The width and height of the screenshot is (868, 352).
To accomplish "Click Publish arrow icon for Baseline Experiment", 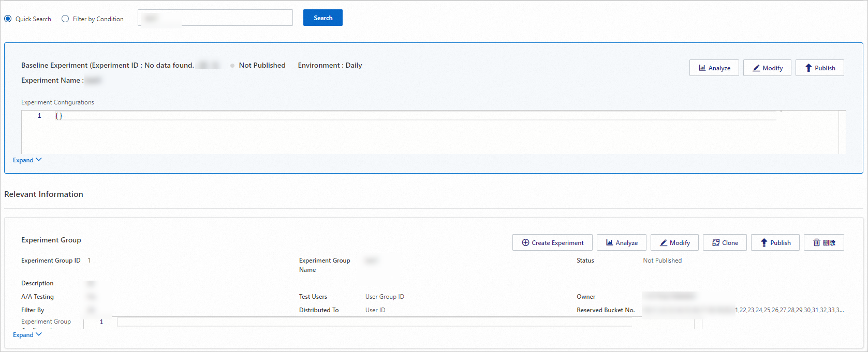I will click(x=808, y=68).
